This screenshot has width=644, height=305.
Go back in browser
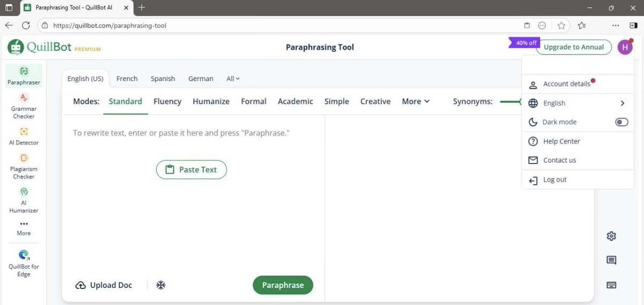9,25
